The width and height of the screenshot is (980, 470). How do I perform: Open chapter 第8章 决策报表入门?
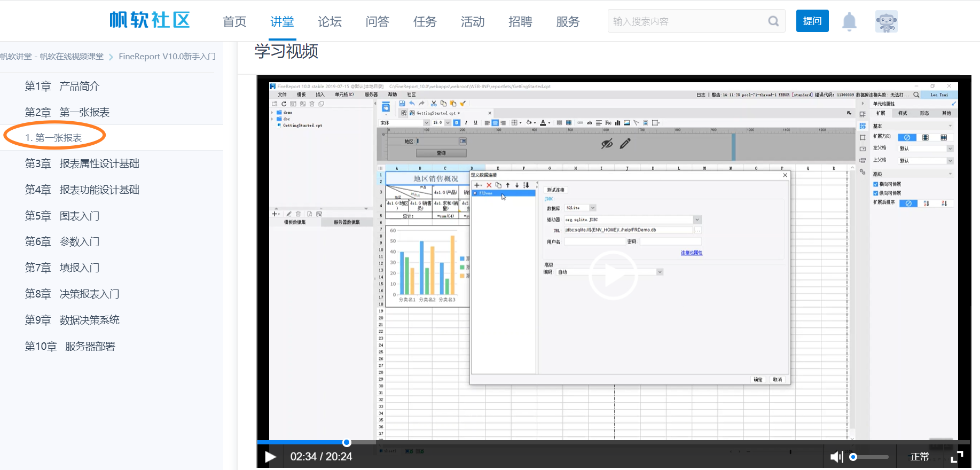pyautogui.click(x=72, y=294)
